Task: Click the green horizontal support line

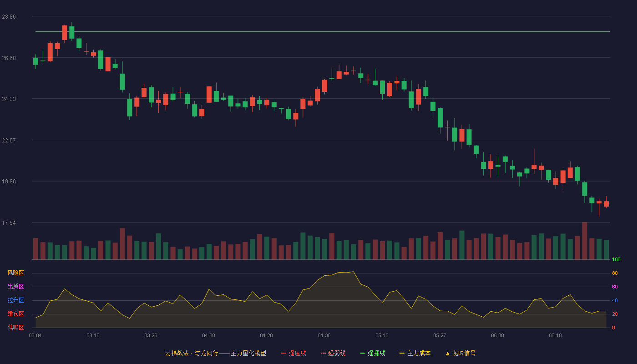Action: 323,32
